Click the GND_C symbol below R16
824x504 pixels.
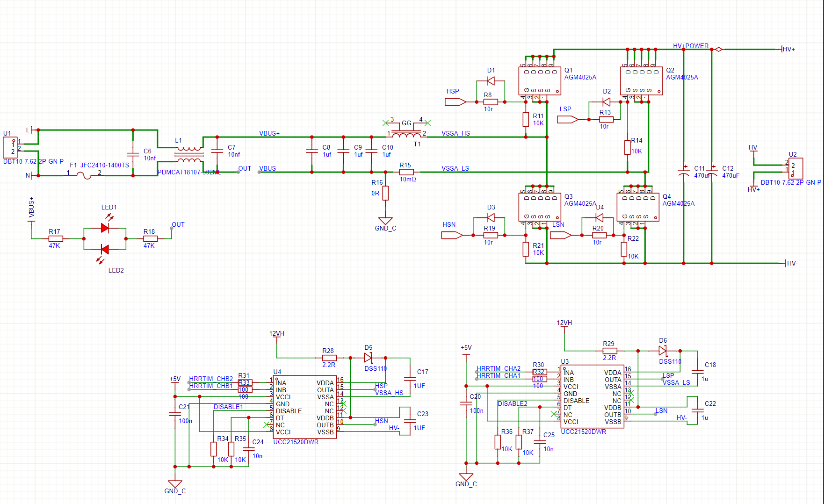click(x=385, y=221)
